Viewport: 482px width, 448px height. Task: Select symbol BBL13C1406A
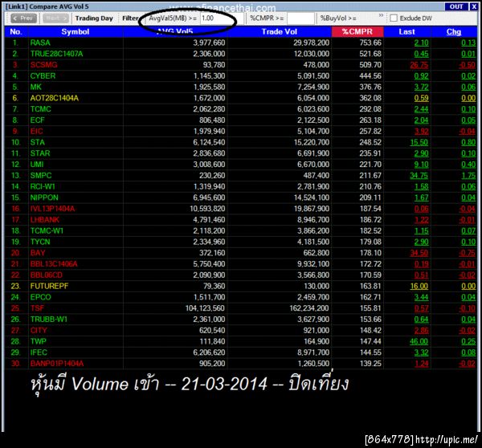coord(54,264)
